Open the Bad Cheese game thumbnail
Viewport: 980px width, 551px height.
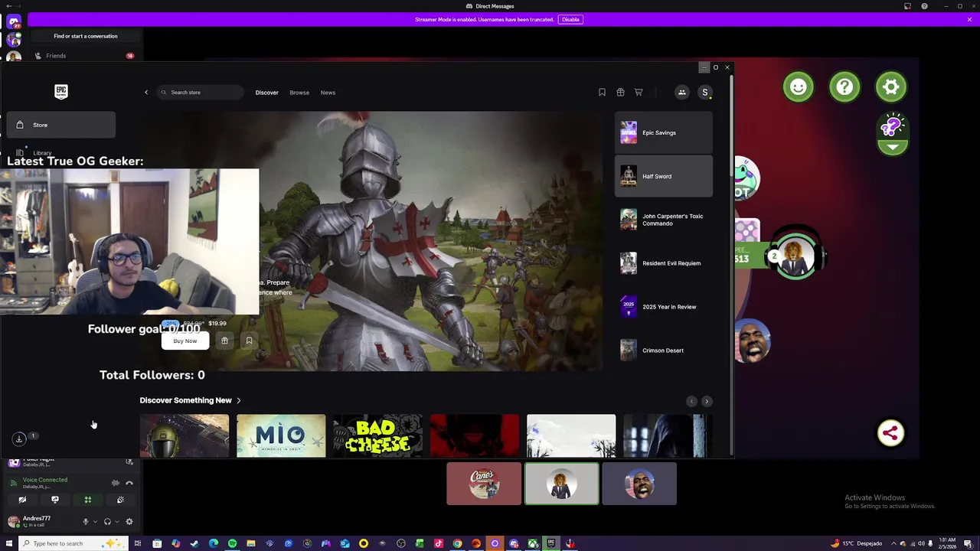click(x=377, y=436)
